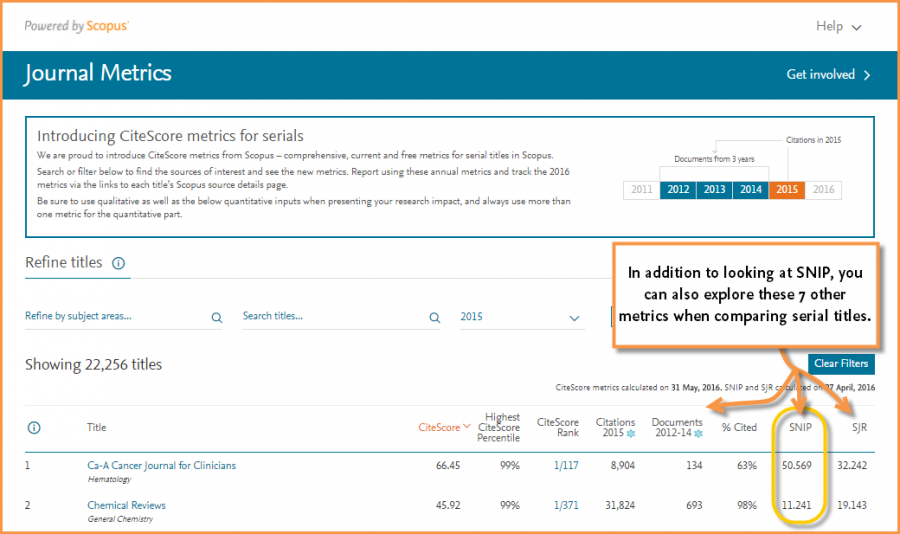Viewport: 900px width, 534px height.
Task: Click the Citations 2015 column header
Action: (x=615, y=427)
